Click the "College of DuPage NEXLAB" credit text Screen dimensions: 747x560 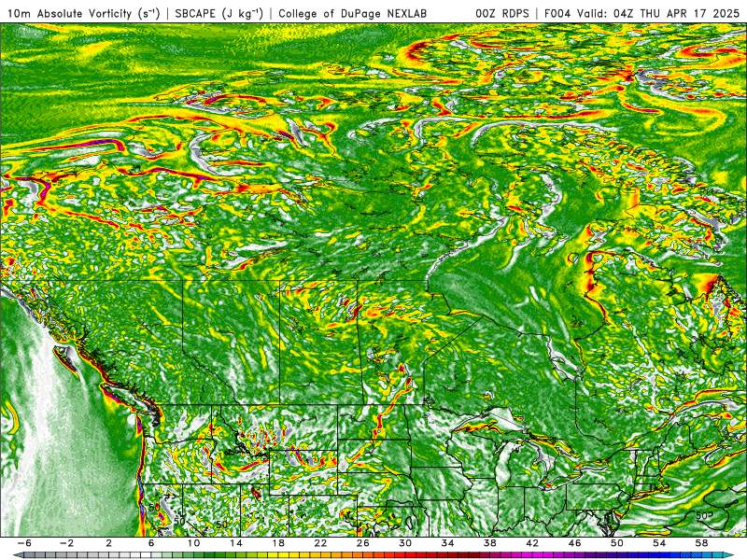pyautogui.click(x=353, y=13)
